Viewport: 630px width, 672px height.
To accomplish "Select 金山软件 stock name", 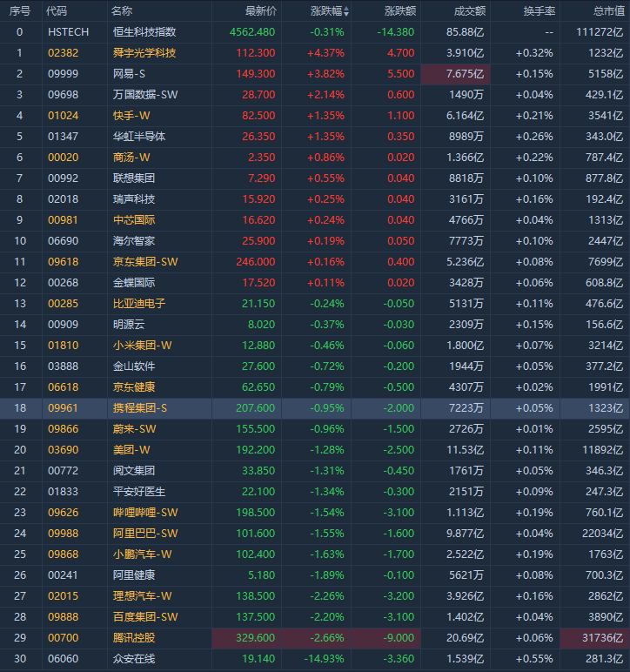I will click(x=134, y=366).
